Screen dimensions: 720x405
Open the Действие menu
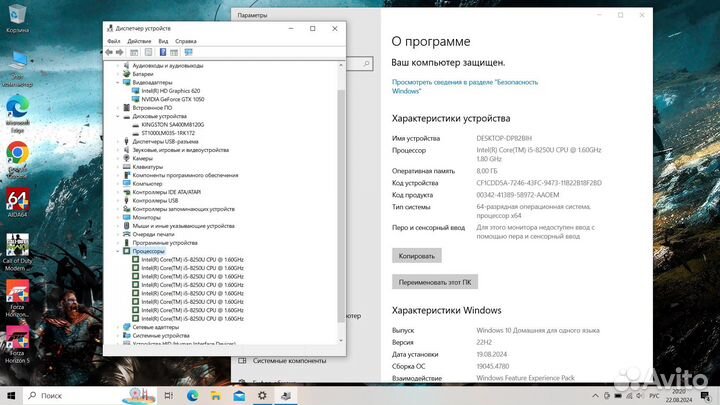[139, 41]
